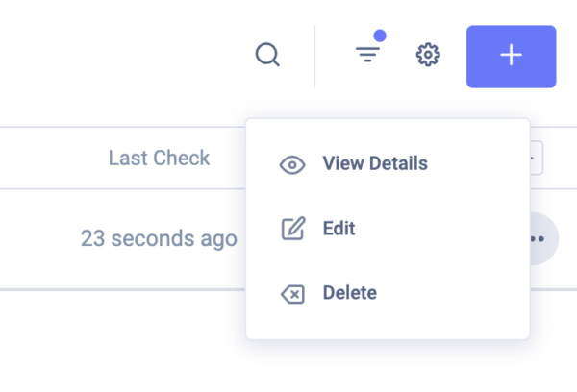The image size is (577, 392).
Task: Click the blue plus add button
Action: pyautogui.click(x=511, y=56)
